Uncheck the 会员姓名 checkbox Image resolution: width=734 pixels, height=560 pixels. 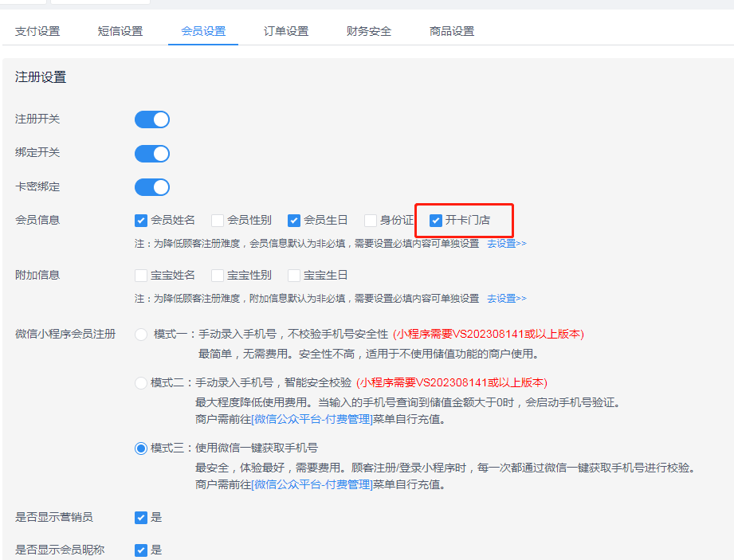(141, 221)
